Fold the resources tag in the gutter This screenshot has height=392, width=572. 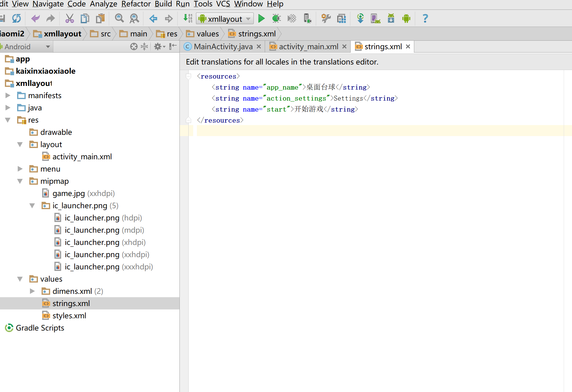click(189, 76)
